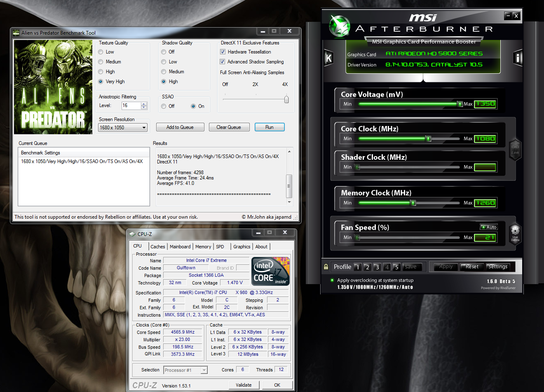
Task: Click the Core Clock slider handle
Action: tap(429, 138)
